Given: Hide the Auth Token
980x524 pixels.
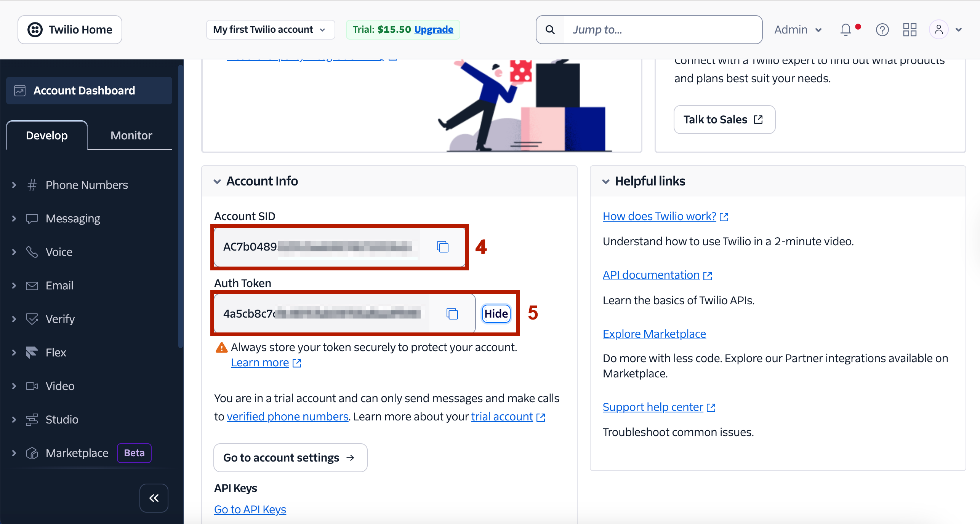Looking at the screenshot, I should pyautogui.click(x=496, y=314).
